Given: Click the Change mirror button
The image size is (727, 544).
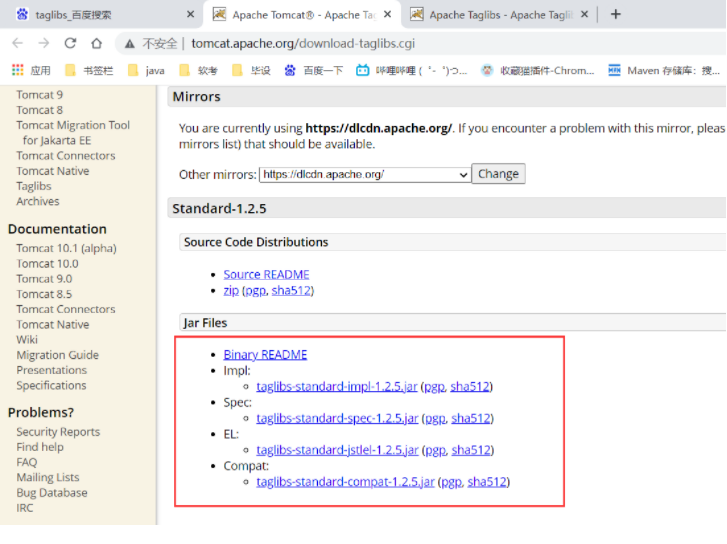Looking at the screenshot, I should tap(498, 174).
